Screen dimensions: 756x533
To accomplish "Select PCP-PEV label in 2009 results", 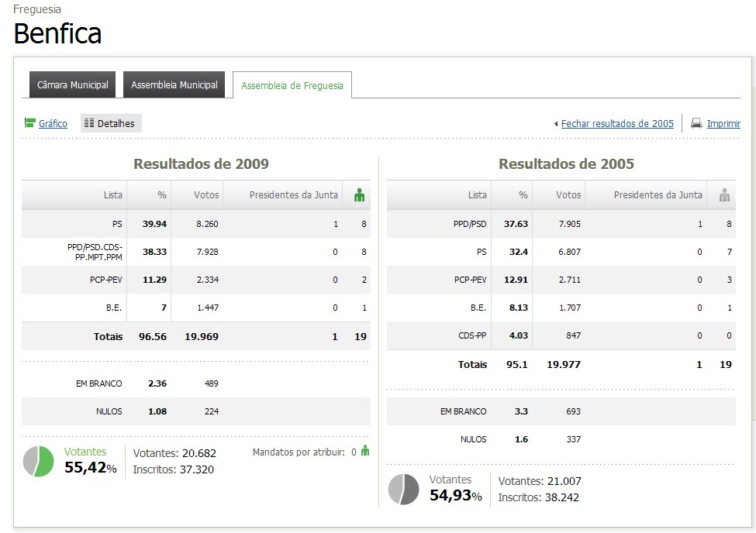I will [106, 280].
